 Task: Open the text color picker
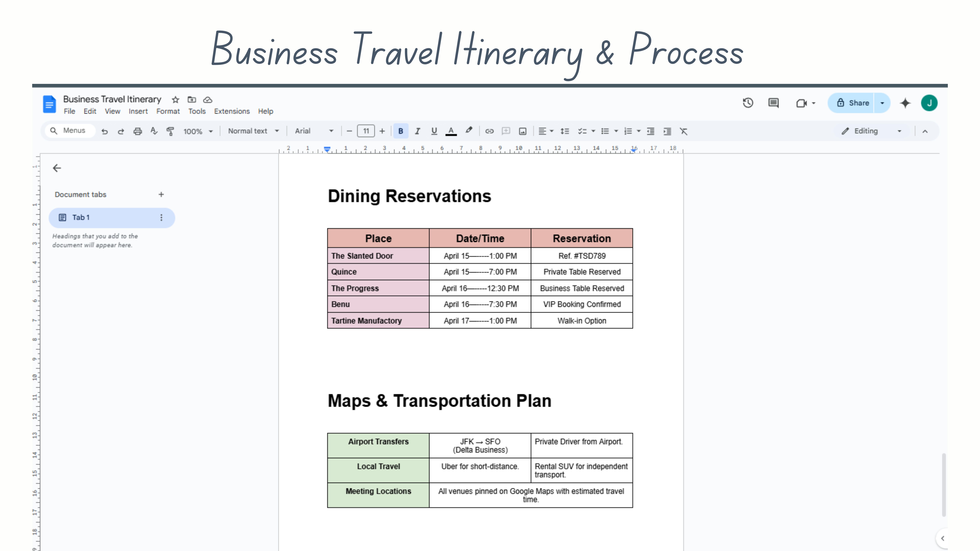451,131
